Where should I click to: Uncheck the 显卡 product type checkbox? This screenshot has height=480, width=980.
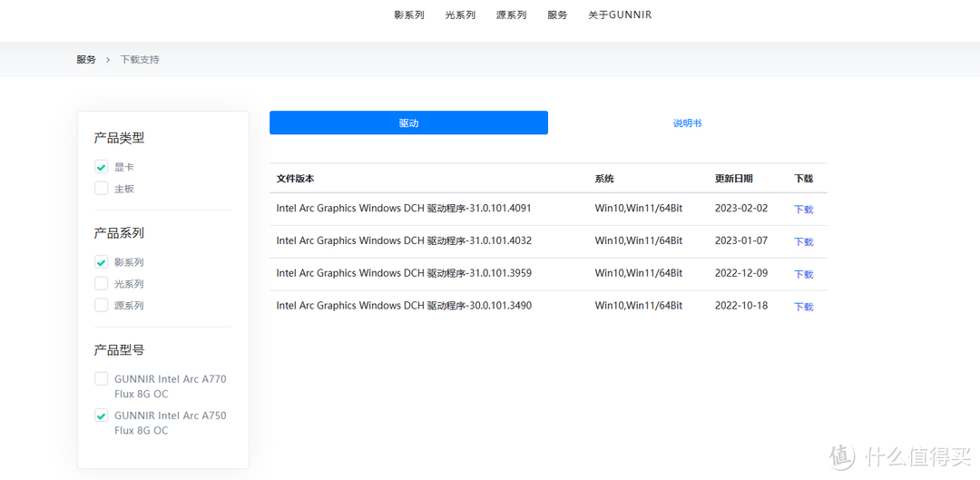pos(102,167)
